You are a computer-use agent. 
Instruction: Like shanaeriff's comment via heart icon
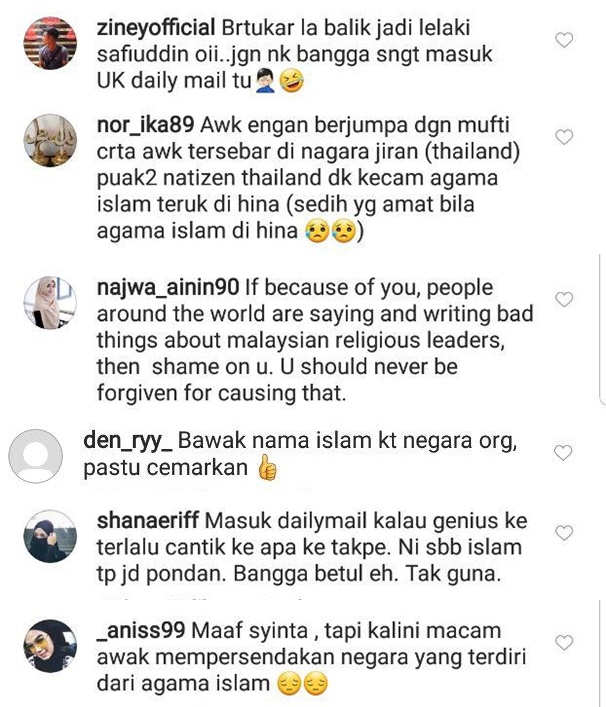pyautogui.click(x=564, y=533)
